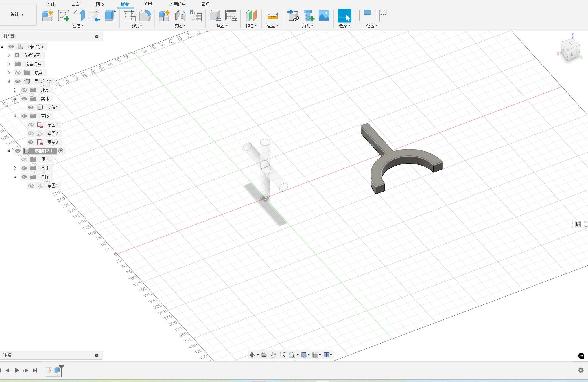Jump to end of timeline
Screen dimensions: 588x382
click(x=35, y=370)
